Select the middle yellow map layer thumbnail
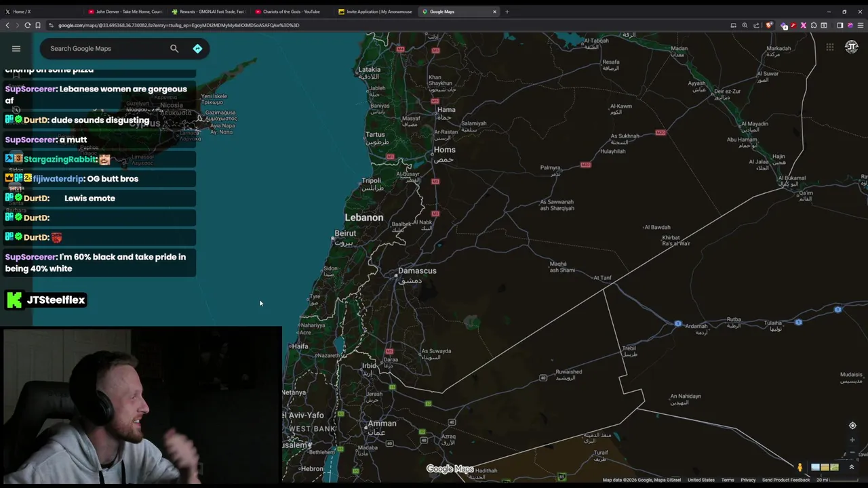The height and width of the screenshot is (488, 868). pyautogui.click(x=825, y=467)
